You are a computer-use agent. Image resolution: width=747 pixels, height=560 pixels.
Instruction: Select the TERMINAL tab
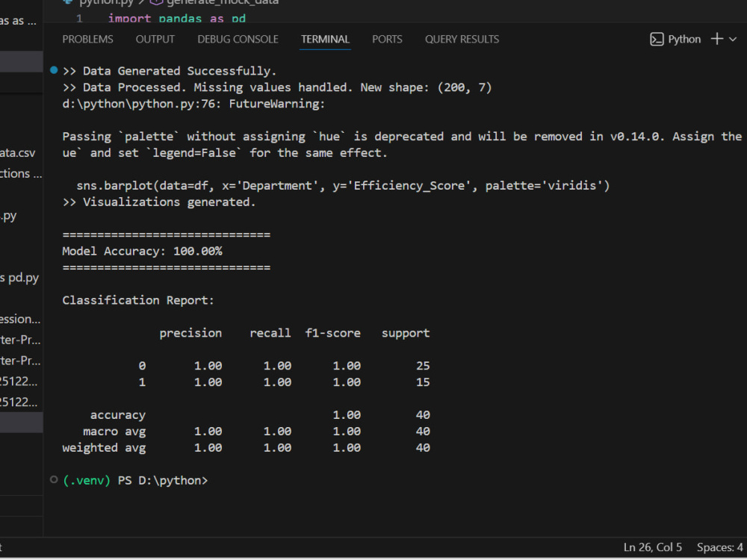pos(326,39)
